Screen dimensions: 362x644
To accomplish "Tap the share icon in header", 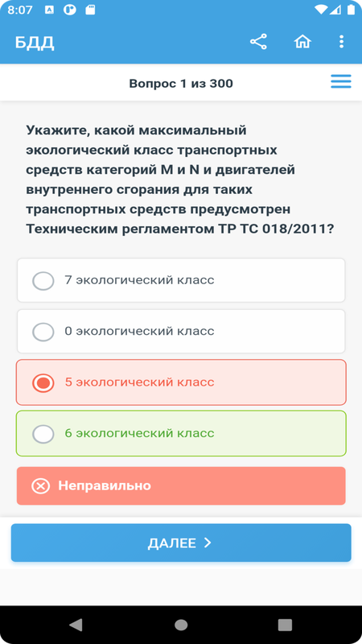I will pyautogui.click(x=258, y=42).
